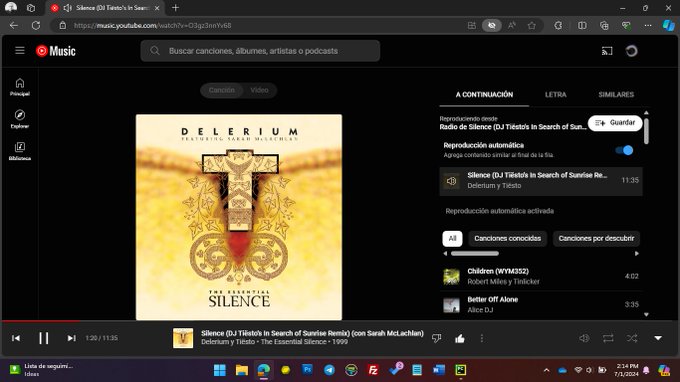Open the LETRA tab

556,95
